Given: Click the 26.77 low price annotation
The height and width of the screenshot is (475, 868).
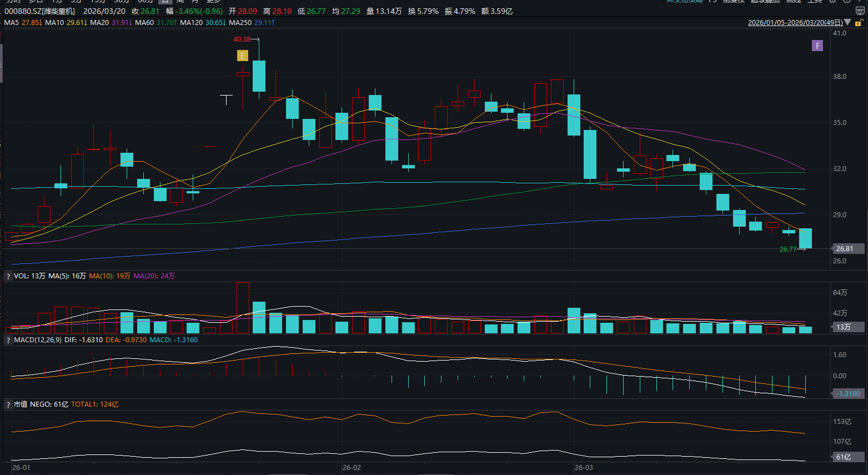Looking at the screenshot, I should click(787, 249).
